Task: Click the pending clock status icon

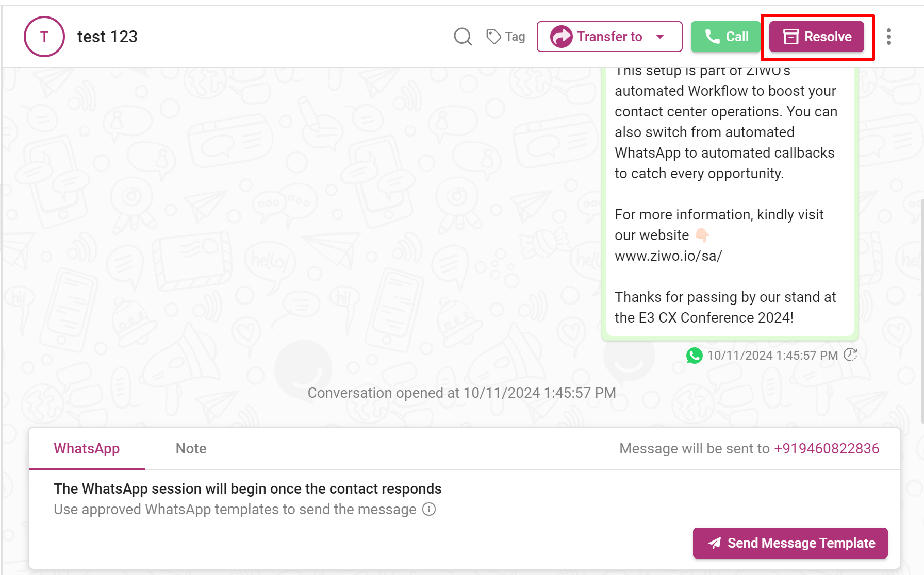Action: [850, 354]
